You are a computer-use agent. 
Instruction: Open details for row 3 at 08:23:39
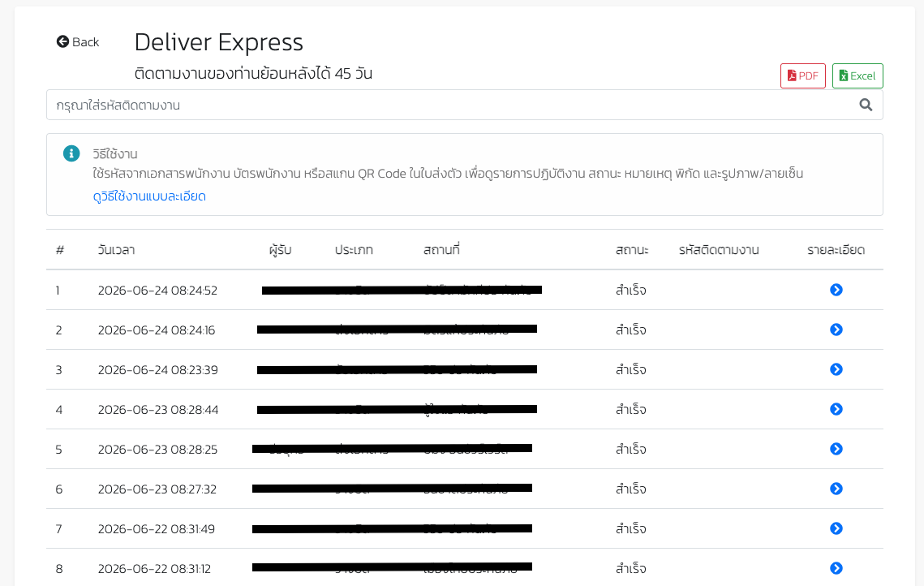[x=836, y=369]
